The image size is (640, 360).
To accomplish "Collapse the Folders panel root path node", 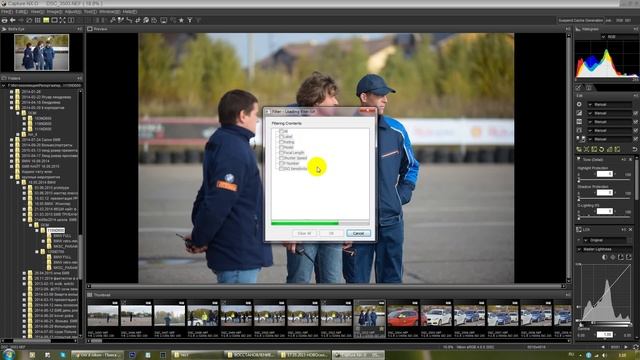I will click(4, 86).
